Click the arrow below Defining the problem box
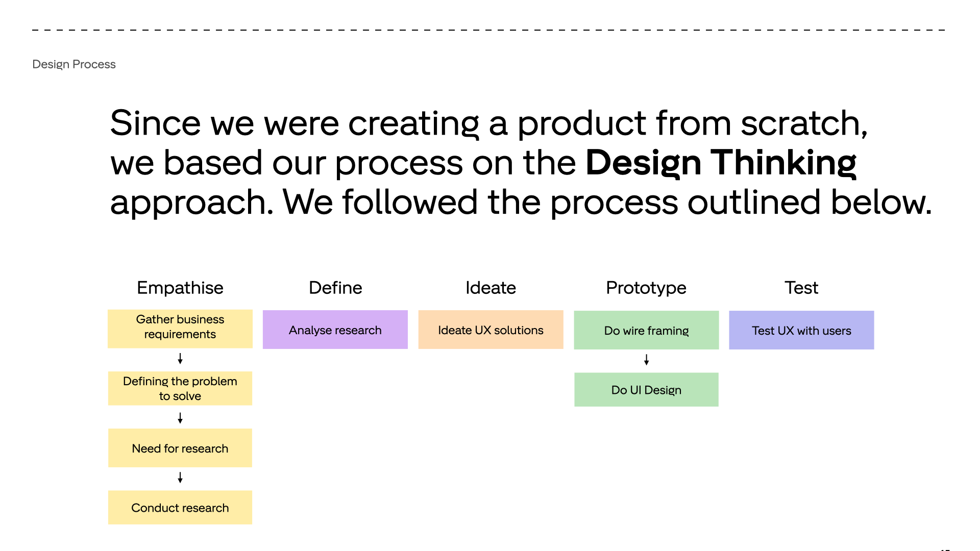The width and height of the screenshot is (980, 551). coord(180,418)
